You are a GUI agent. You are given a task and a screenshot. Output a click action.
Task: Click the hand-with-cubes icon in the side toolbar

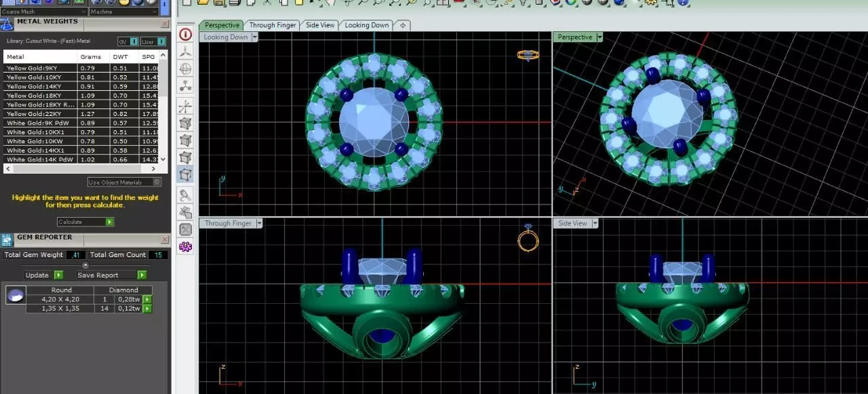pos(185,212)
